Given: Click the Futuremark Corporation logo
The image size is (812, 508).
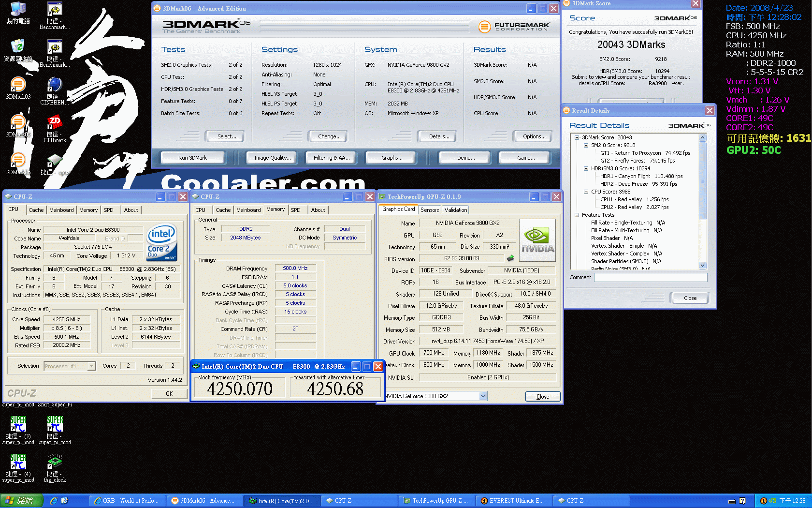Looking at the screenshot, I should coord(514,27).
